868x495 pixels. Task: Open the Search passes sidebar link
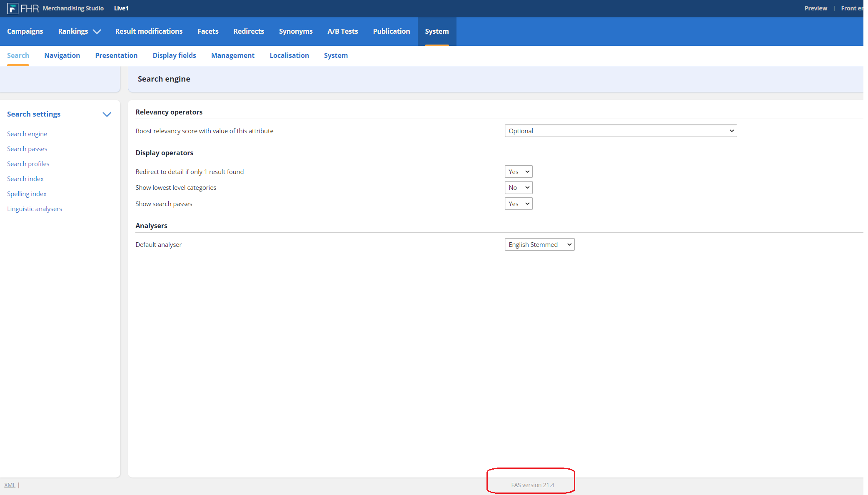click(27, 149)
